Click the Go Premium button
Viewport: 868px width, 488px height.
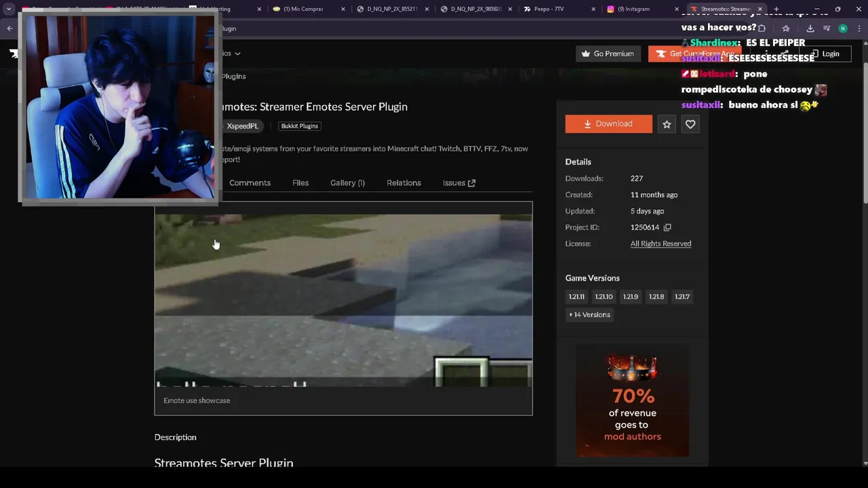[x=608, y=54]
